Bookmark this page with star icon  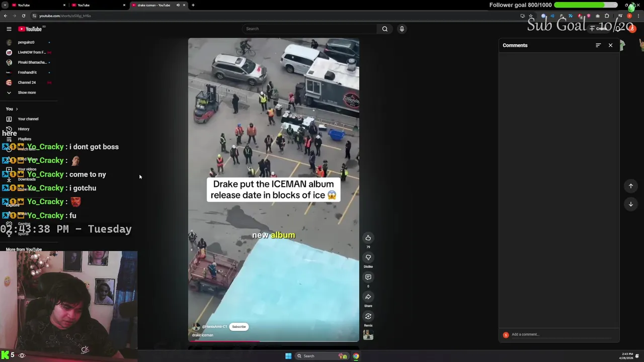[530, 16]
